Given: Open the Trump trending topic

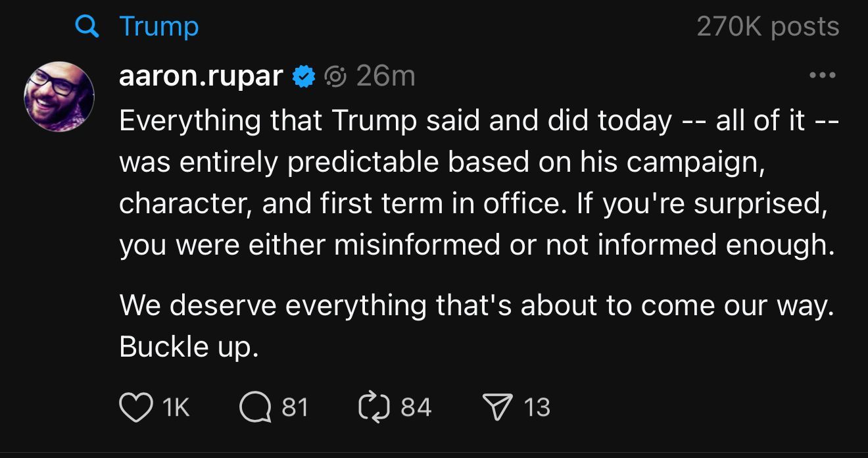Looking at the screenshot, I should click(x=158, y=27).
